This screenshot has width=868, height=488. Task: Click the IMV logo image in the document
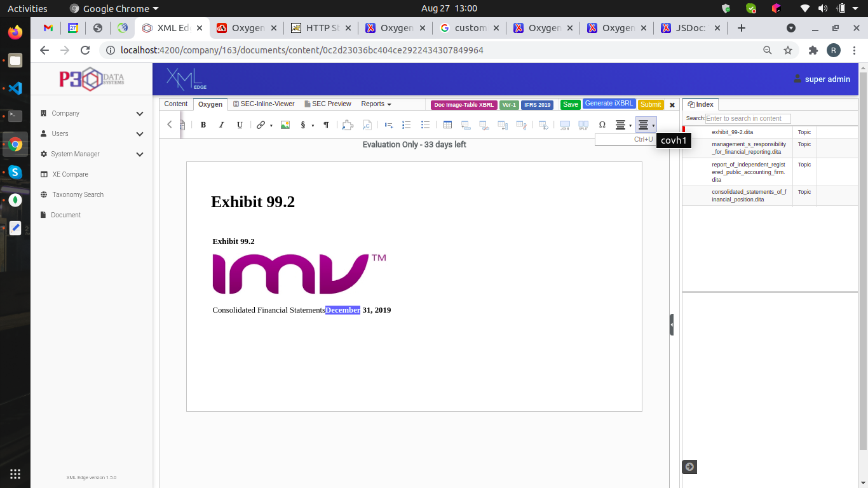tap(299, 274)
